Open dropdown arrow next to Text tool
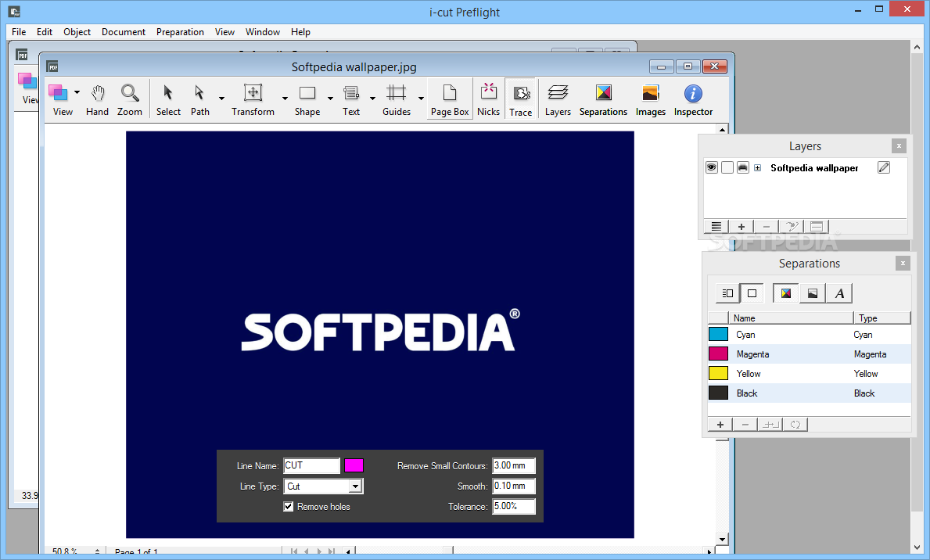This screenshot has height=560, width=930. pyautogui.click(x=372, y=99)
